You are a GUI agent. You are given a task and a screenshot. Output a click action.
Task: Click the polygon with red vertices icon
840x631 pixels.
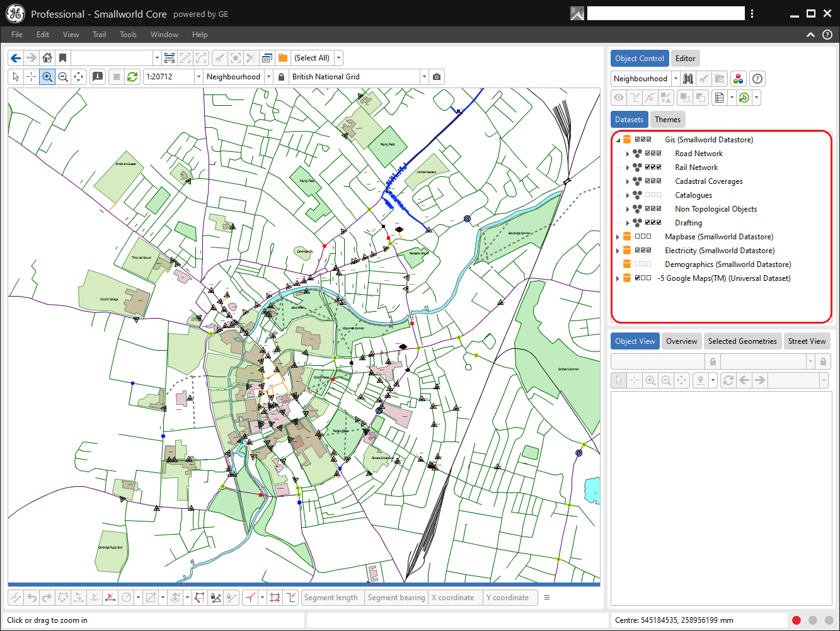click(x=200, y=598)
